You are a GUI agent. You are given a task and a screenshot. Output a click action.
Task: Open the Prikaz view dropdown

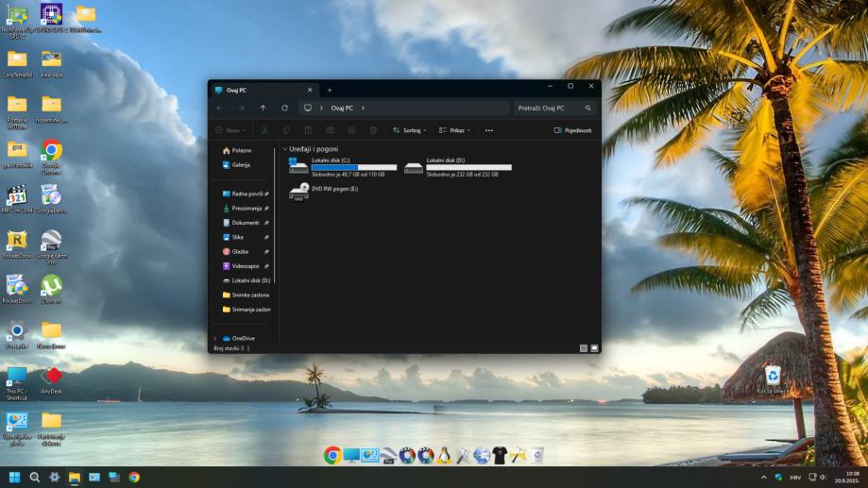coord(454,130)
